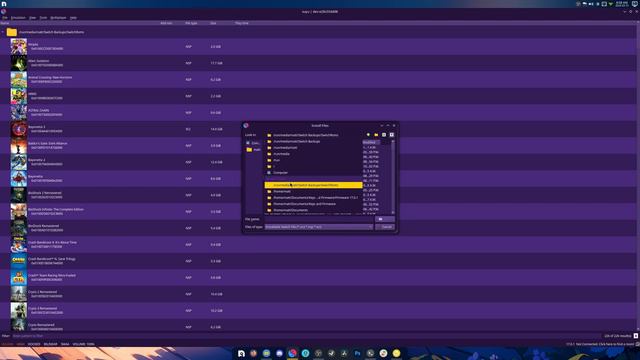Choose /run/media/matt/Switch Backups from path list
The image size is (640, 360).
coord(313,141)
